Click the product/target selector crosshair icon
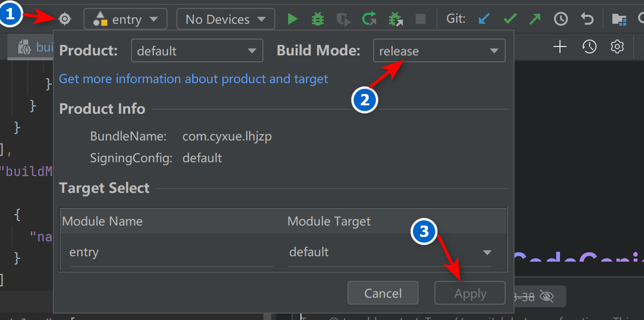Image resolution: width=644 pixels, height=320 pixels. click(x=65, y=19)
